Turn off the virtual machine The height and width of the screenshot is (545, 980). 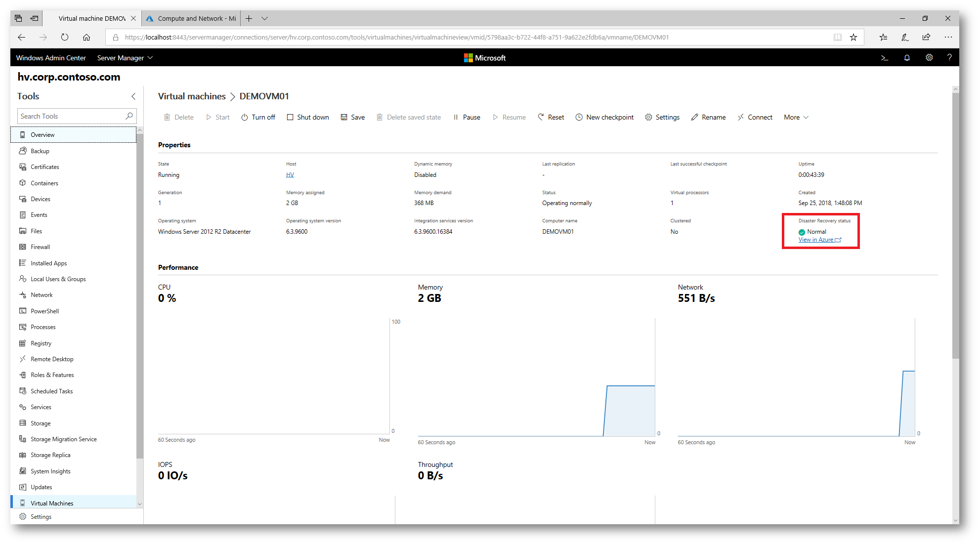coord(258,117)
